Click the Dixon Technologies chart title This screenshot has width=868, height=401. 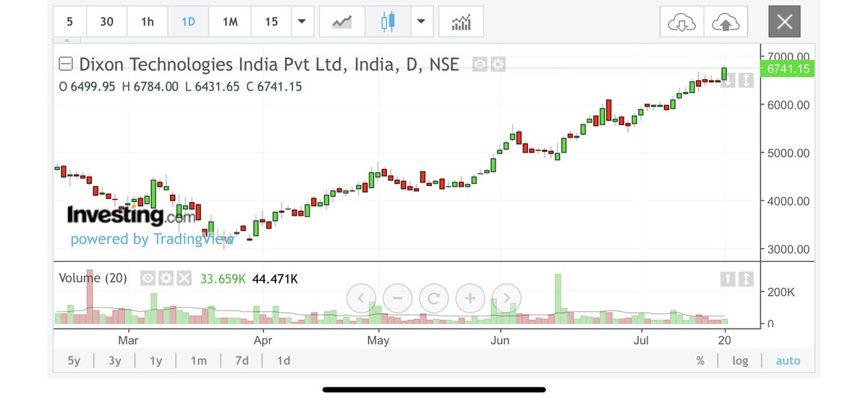[269, 64]
